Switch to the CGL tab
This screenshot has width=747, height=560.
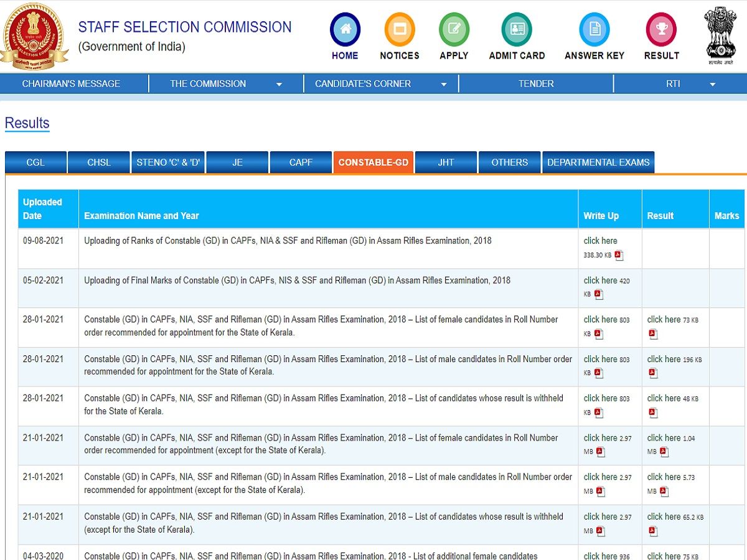click(35, 162)
